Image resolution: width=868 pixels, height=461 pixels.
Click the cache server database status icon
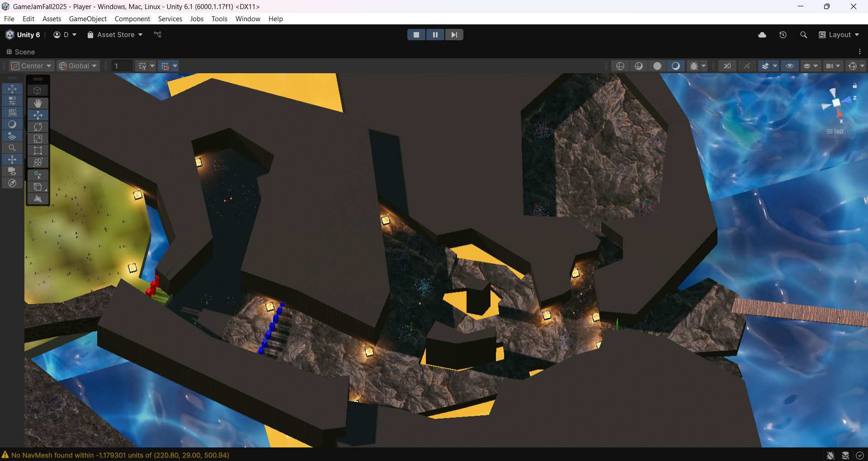click(845, 455)
